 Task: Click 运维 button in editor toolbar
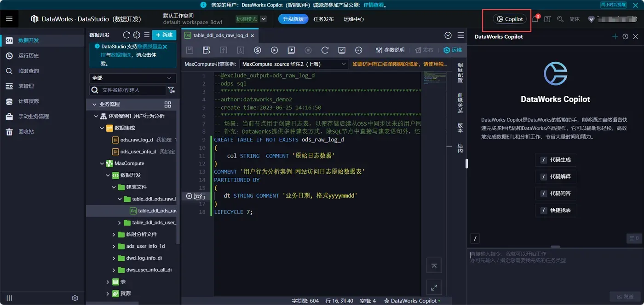pyautogui.click(x=452, y=50)
